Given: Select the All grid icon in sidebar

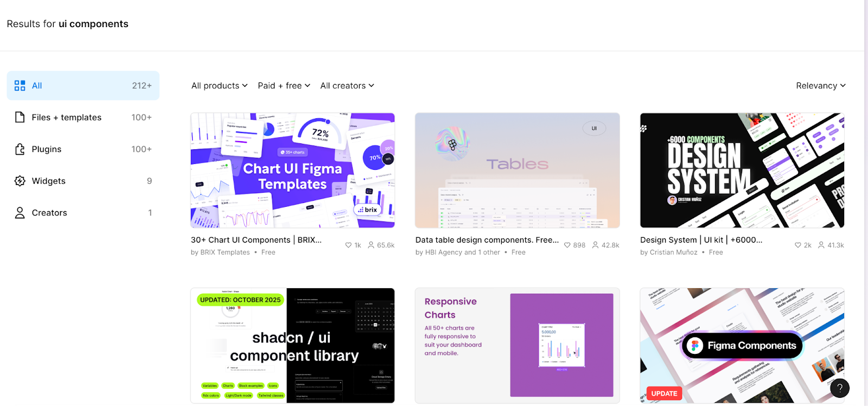Looking at the screenshot, I should (20, 86).
